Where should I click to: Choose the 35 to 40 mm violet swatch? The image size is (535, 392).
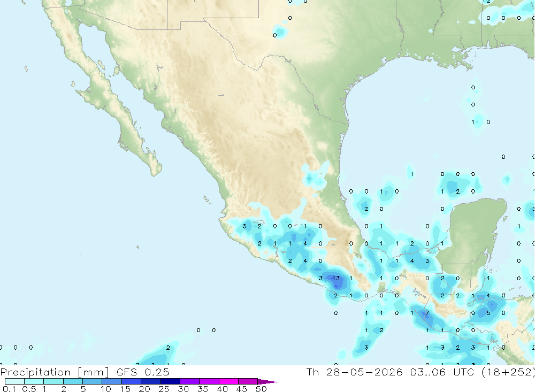[x=209, y=381]
